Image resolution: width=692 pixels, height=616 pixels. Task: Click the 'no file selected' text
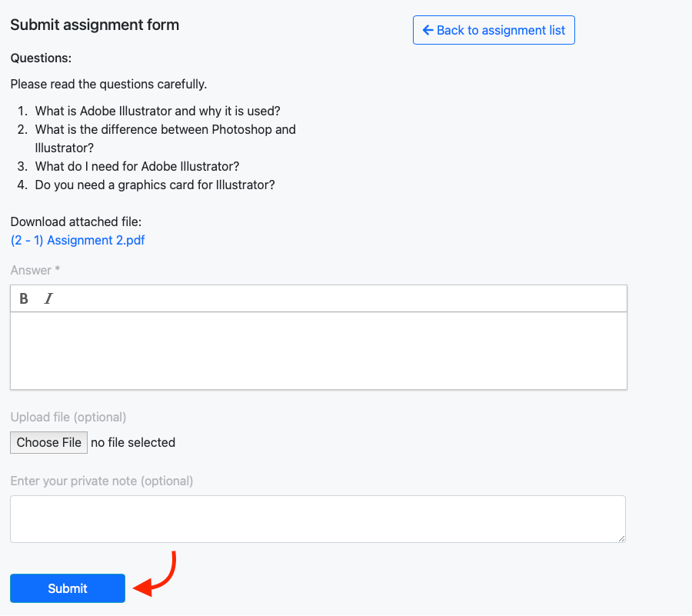133,442
